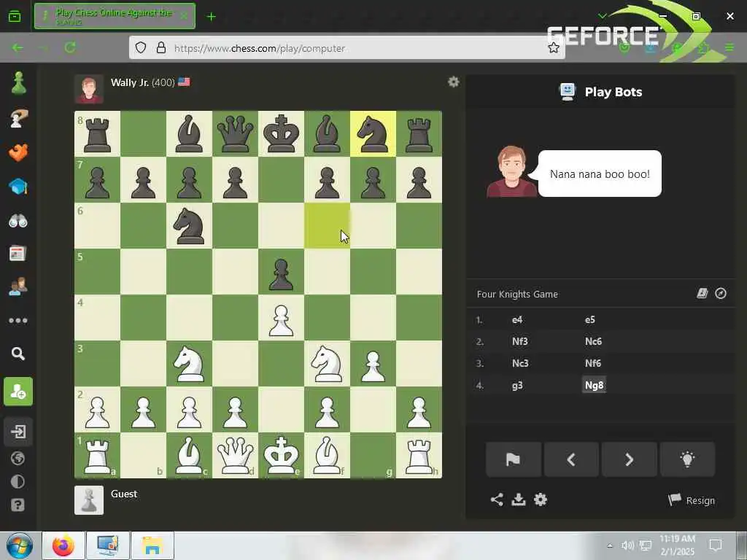Image resolution: width=747 pixels, height=560 pixels.
Task: Click the notification center tray icon
Action: click(716, 545)
